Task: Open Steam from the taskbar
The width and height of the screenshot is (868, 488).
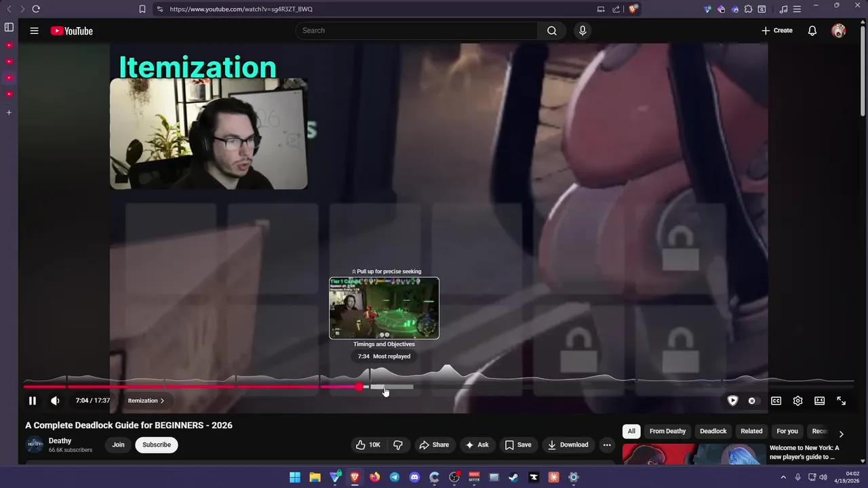Action: [513, 477]
